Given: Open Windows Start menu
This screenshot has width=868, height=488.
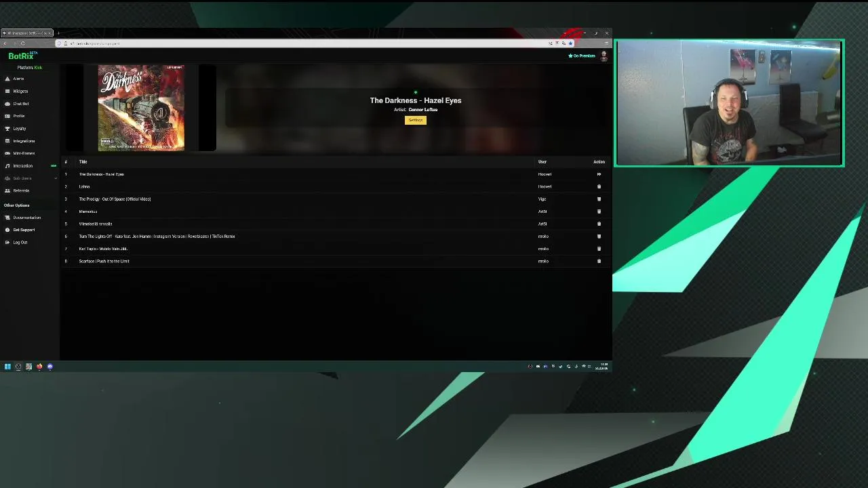Looking at the screenshot, I should [7, 367].
